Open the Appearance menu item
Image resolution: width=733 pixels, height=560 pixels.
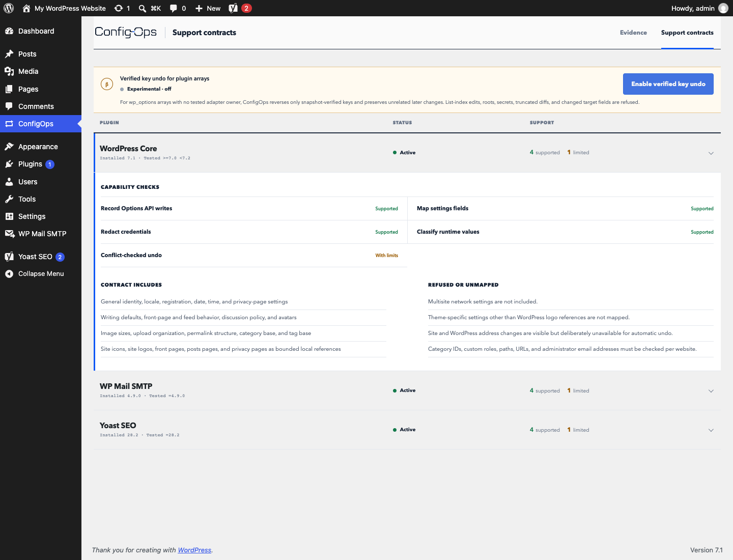pyautogui.click(x=41, y=147)
